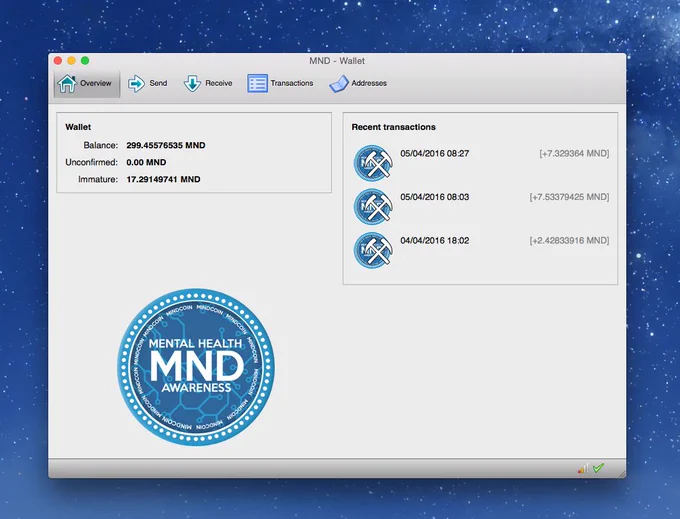680x519 pixels.
Task: Select unconfirmed value 0.00 MND
Action: click(146, 162)
